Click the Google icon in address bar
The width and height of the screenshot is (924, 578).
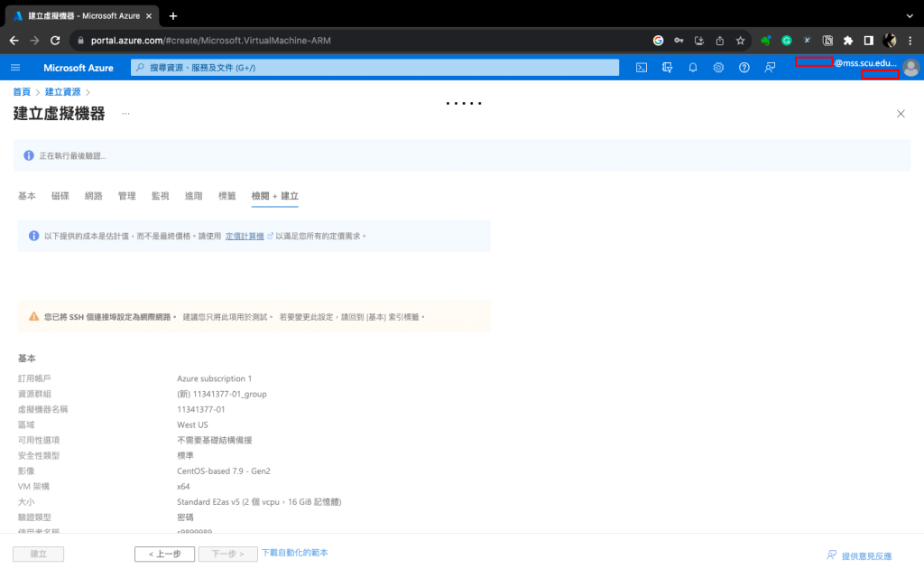pyautogui.click(x=658, y=41)
